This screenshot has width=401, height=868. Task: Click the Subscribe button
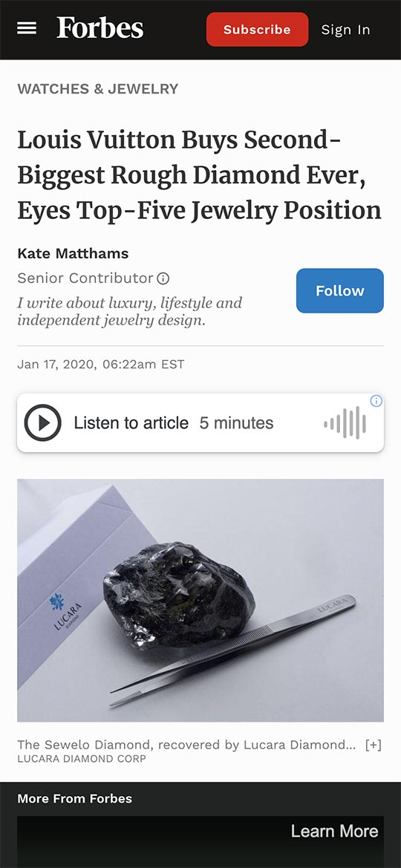tap(257, 30)
